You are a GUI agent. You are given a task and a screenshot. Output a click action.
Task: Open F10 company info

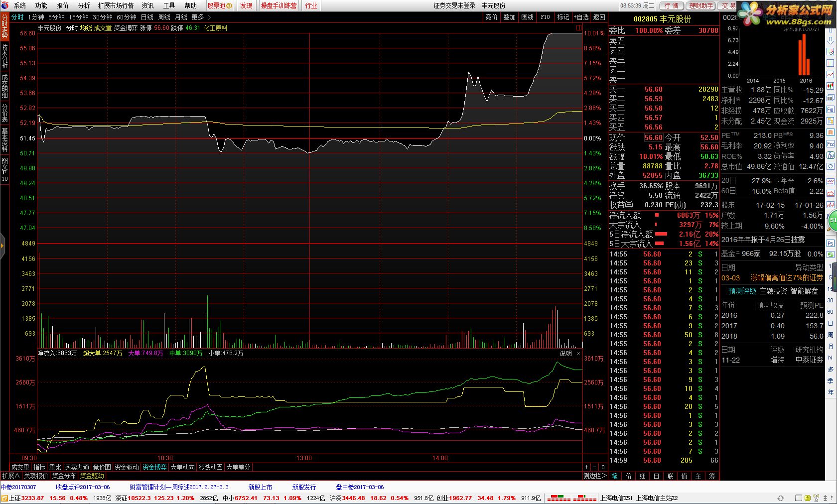[545, 17]
